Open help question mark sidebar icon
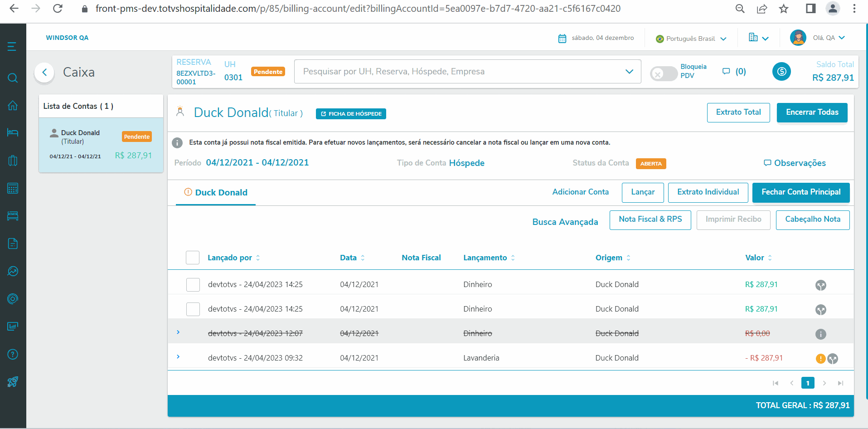The height and width of the screenshot is (429, 868). pyautogui.click(x=13, y=354)
